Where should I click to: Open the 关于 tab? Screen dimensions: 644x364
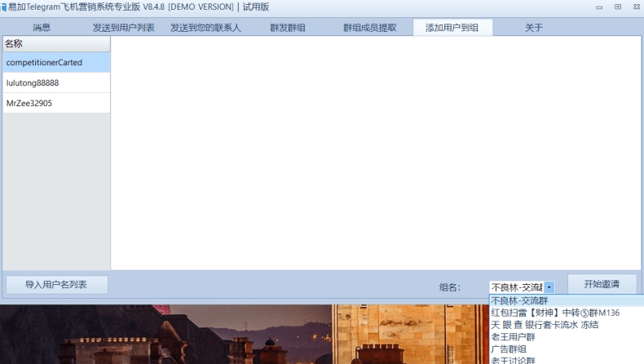pos(534,28)
